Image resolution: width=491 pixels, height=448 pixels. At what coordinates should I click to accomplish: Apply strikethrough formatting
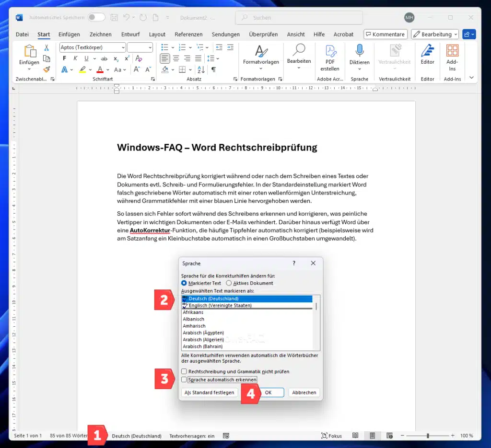point(104,58)
